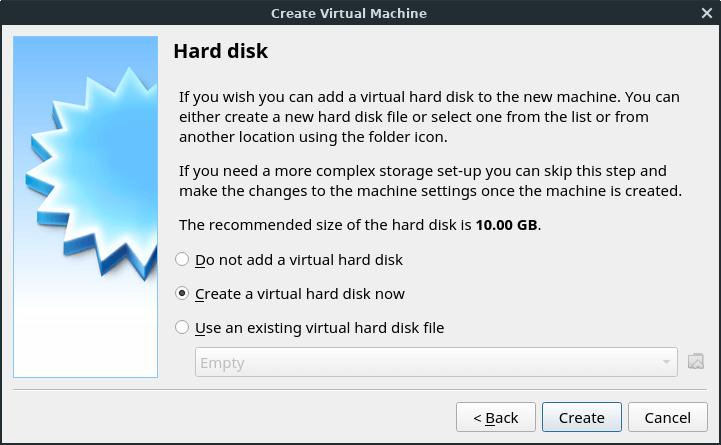721x445 pixels.
Task: Click the 'Create a virtual hard disk now' label text
Action: click(300, 294)
